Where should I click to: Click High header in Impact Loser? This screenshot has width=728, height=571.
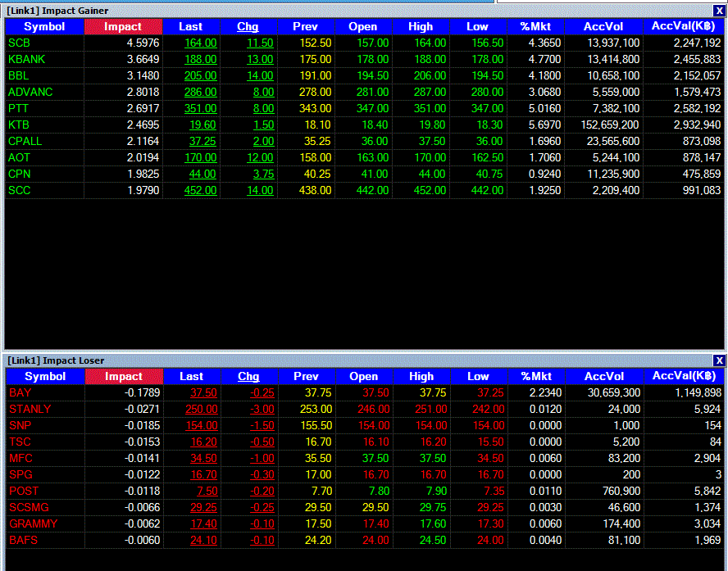pos(421,376)
